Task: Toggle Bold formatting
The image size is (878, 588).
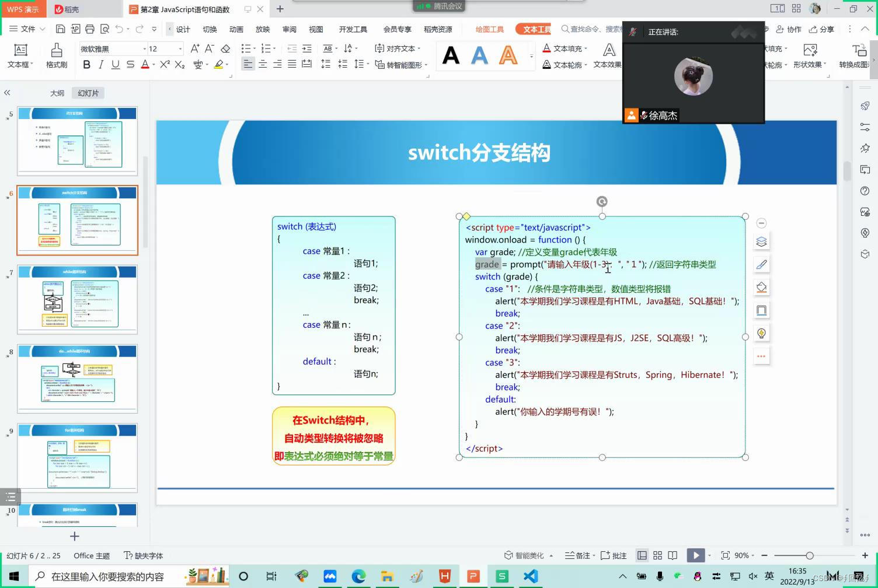Action: (86, 64)
